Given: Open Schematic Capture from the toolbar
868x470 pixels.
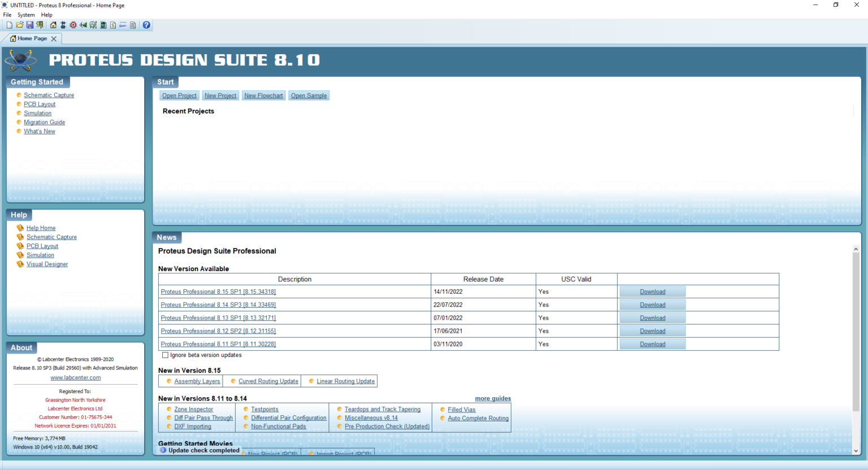Looking at the screenshot, I should click(x=62, y=25).
